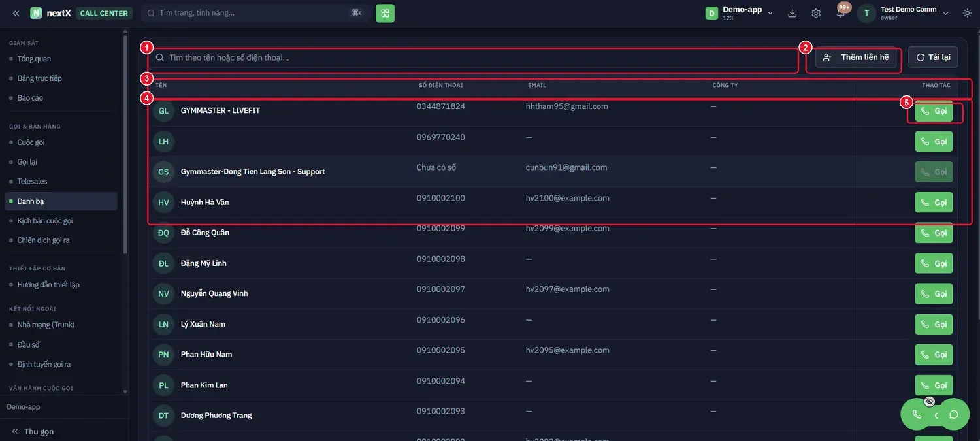Open Kịch bản cuộc gọi page
This screenshot has height=441, width=980.
point(45,221)
